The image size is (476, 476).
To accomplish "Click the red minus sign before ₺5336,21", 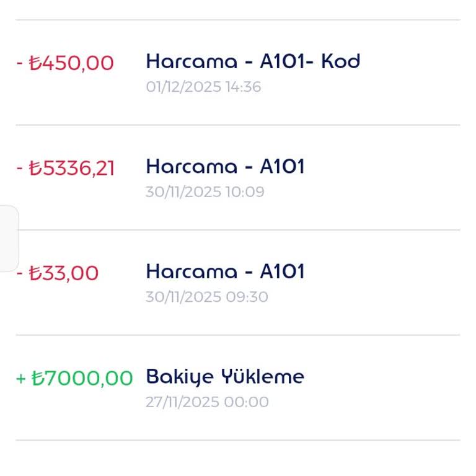I will click(x=20, y=168).
